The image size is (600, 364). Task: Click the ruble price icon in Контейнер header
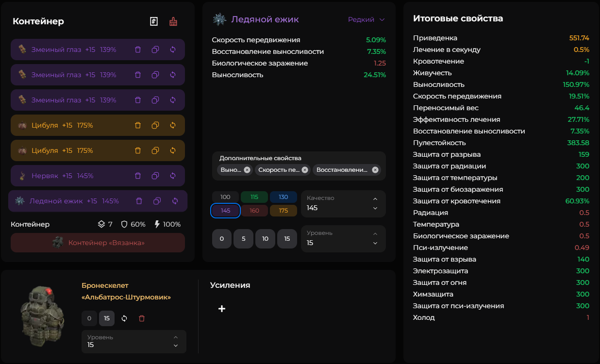(x=154, y=21)
